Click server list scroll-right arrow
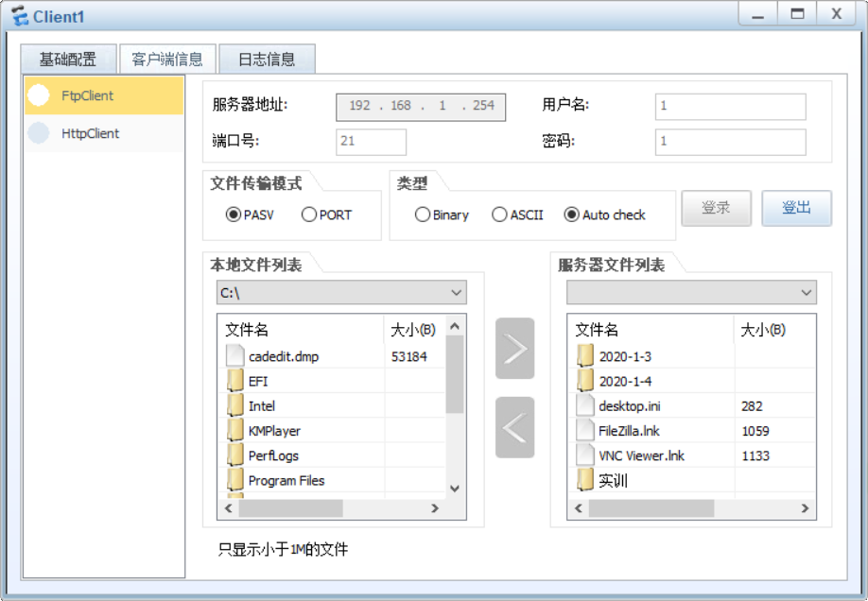The width and height of the screenshot is (868, 601). (x=805, y=508)
